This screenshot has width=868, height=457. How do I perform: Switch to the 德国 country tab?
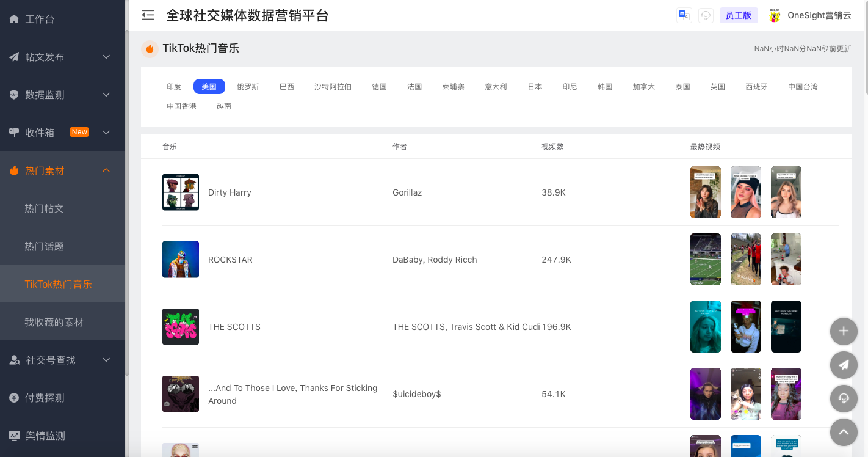[380, 87]
